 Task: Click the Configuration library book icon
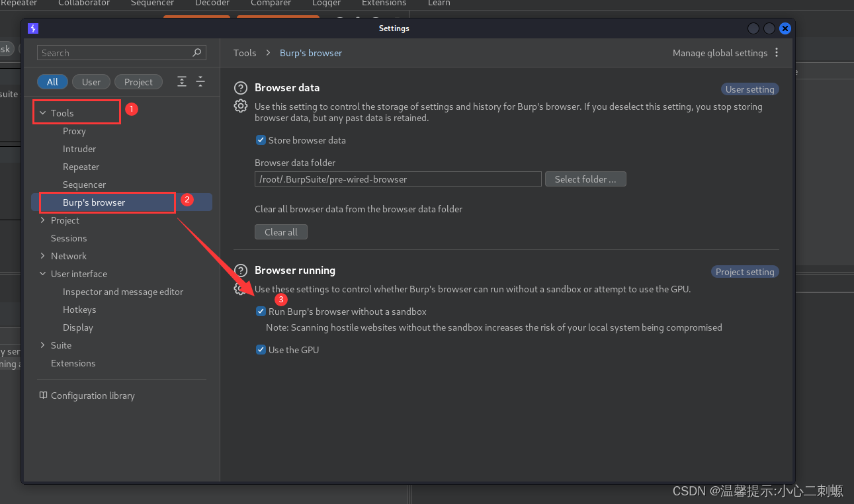pyautogui.click(x=44, y=396)
